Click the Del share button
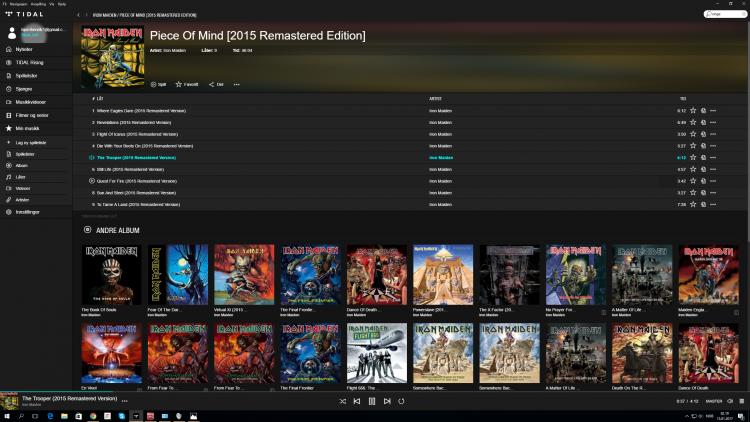This screenshot has width=750, height=422. (216, 84)
